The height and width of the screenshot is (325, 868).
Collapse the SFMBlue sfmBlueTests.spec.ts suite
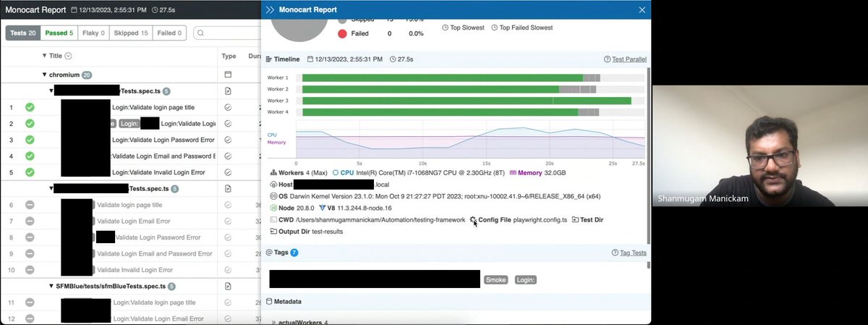click(51, 286)
